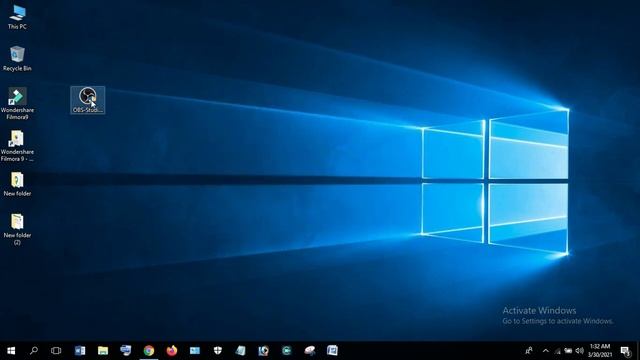640x360 pixels.
Task: Open the last pinned taskbar icon
Action: pyautogui.click(x=332, y=351)
